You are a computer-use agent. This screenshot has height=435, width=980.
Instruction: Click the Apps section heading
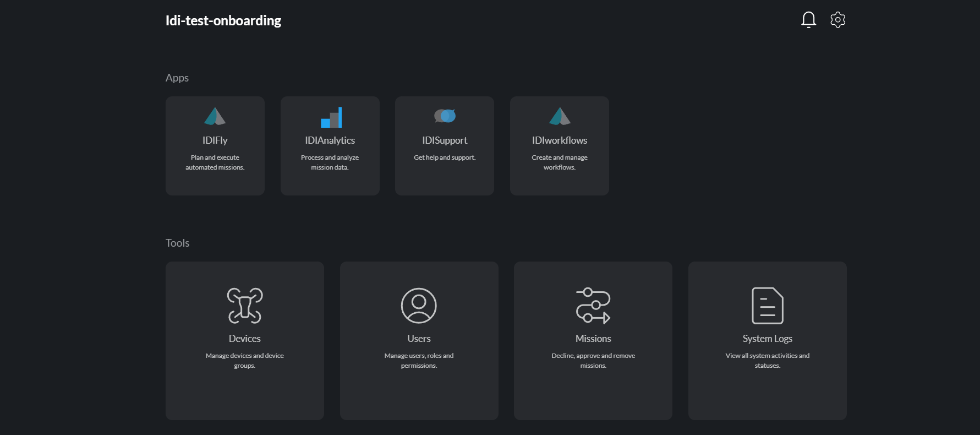tap(177, 78)
